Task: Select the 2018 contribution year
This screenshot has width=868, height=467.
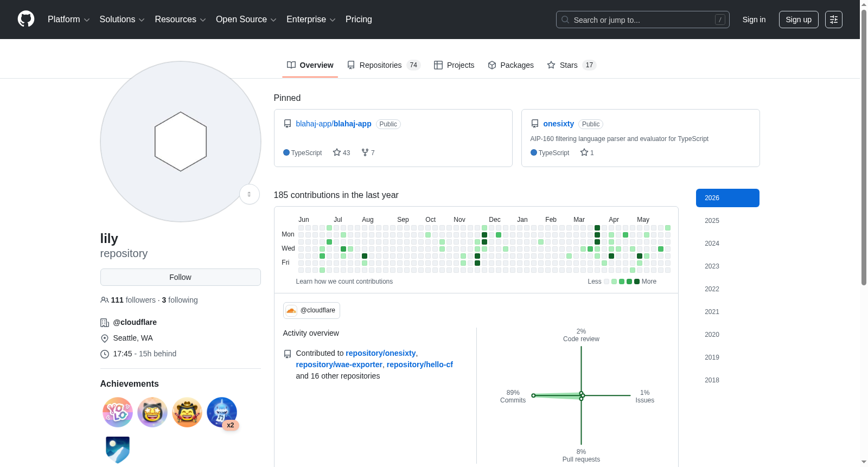Action: click(727, 380)
